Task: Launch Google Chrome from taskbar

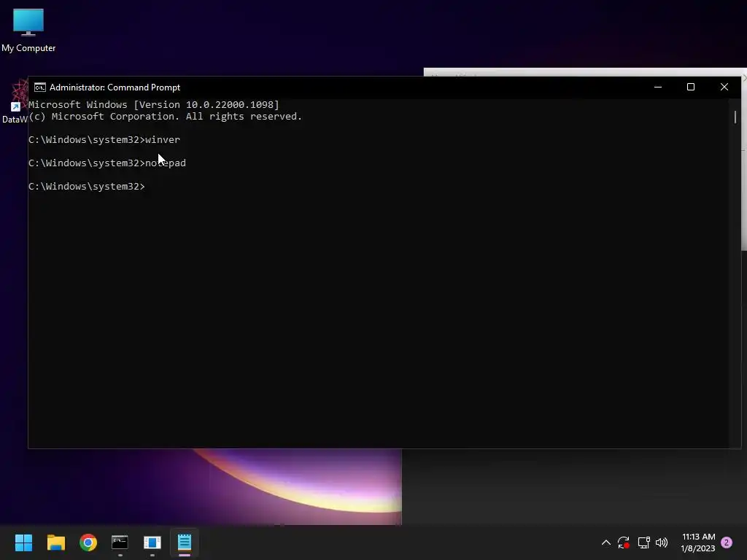Action: (88, 542)
